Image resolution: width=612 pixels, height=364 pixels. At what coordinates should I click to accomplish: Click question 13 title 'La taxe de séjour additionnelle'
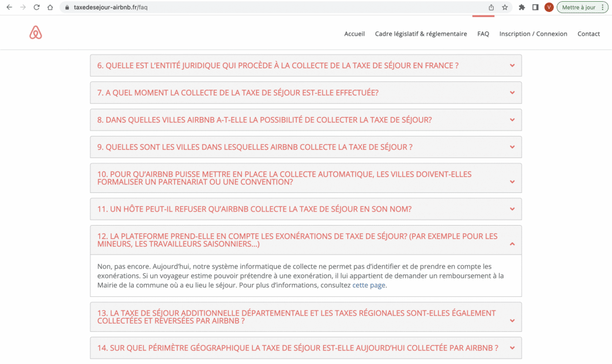click(x=296, y=317)
